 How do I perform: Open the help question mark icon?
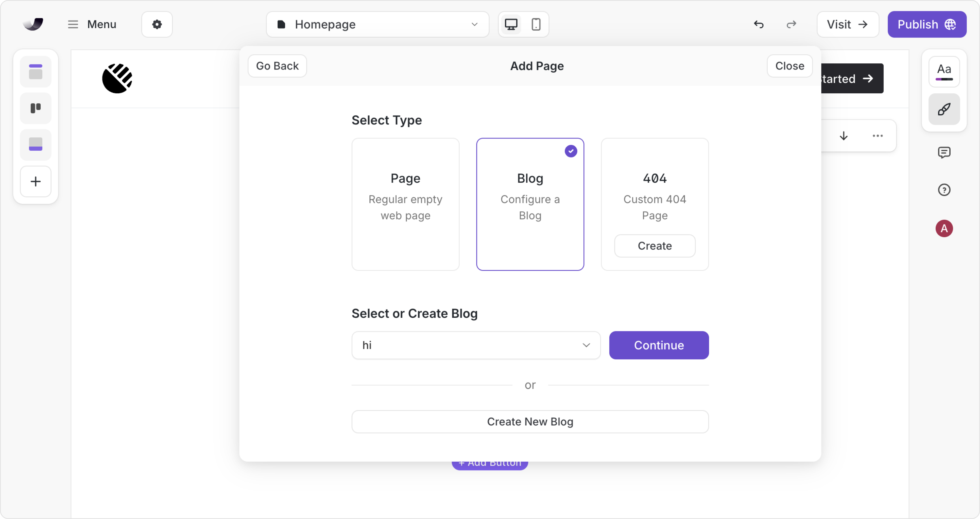tap(944, 190)
